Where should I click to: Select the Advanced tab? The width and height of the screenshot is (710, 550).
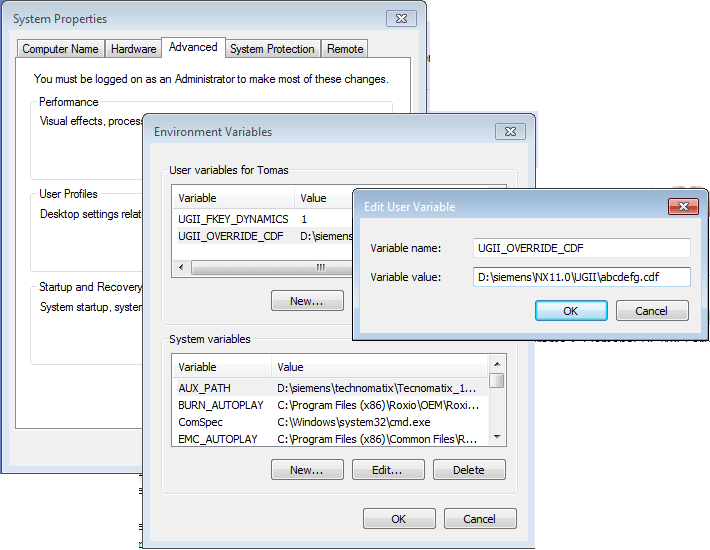[193, 47]
